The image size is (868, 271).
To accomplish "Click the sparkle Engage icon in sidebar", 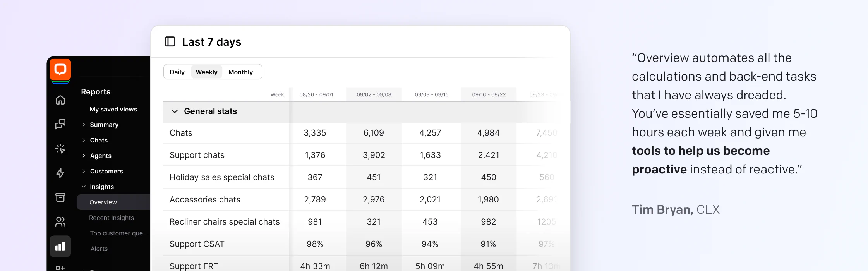I will [60, 149].
